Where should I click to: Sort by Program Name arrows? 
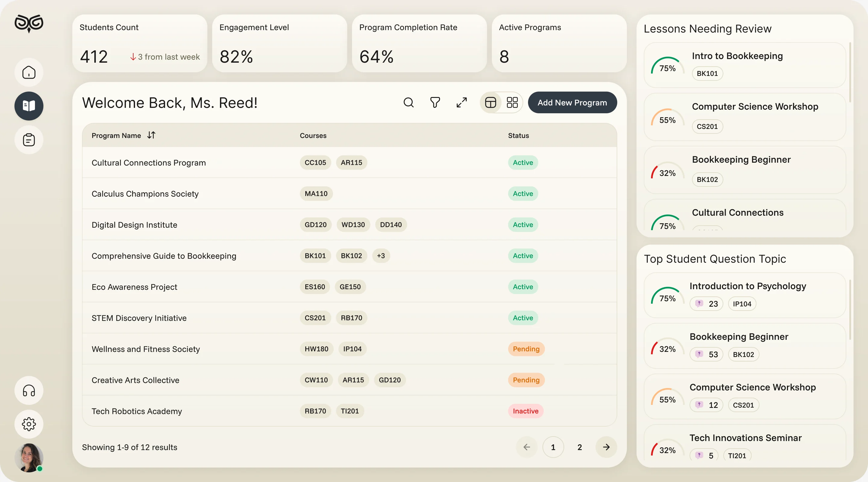pyautogui.click(x=151, y=135)
